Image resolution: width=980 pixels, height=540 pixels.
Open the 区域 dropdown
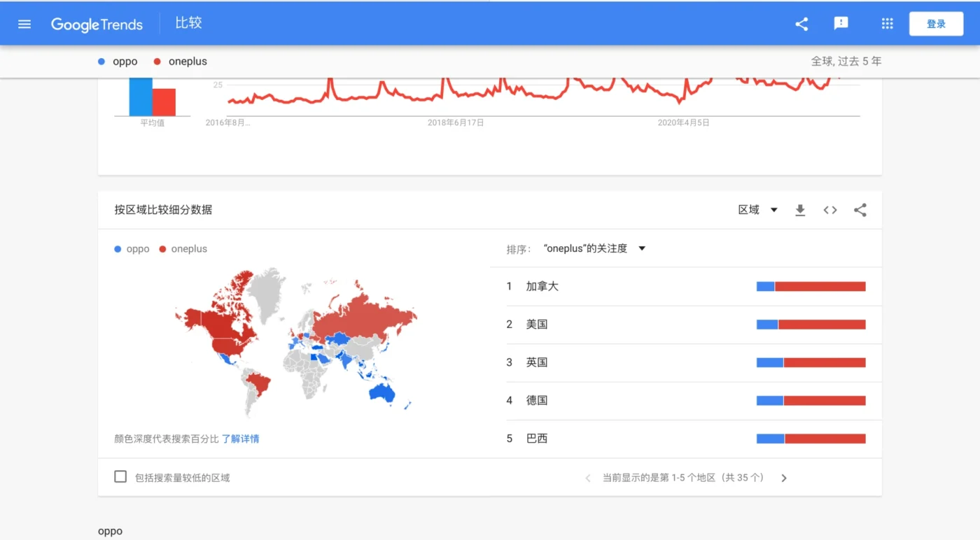pos(758,210)
